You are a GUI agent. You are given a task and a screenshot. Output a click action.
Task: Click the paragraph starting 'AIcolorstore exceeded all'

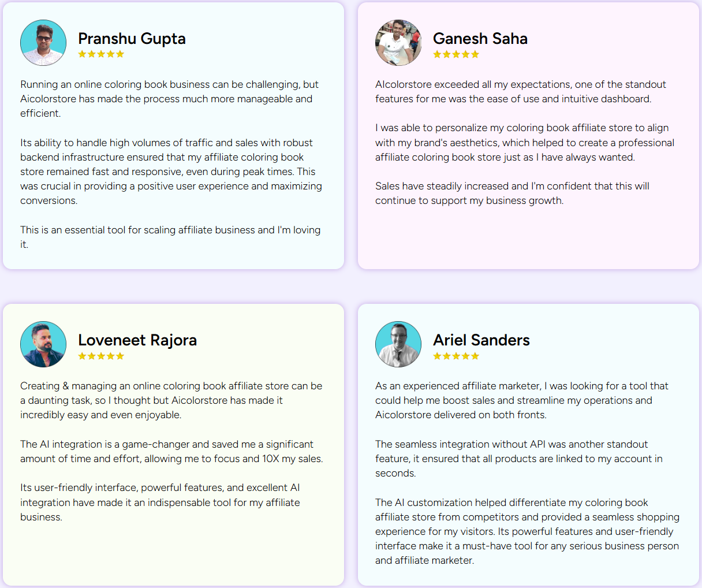pos(520,92)
